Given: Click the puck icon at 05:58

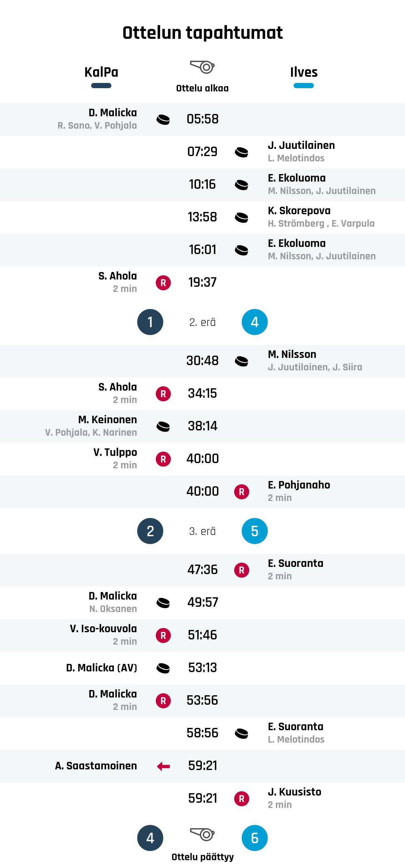Looking at the screenshot, I should [x=163, y=120].
